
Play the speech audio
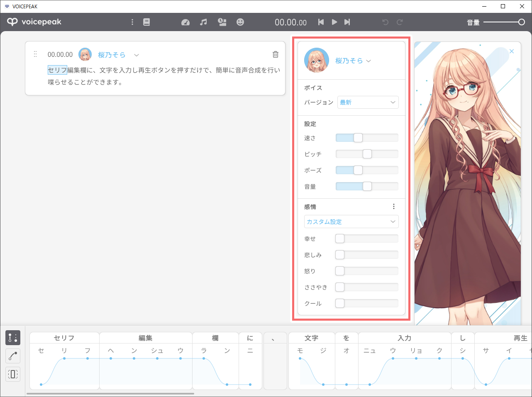(334, 22)
